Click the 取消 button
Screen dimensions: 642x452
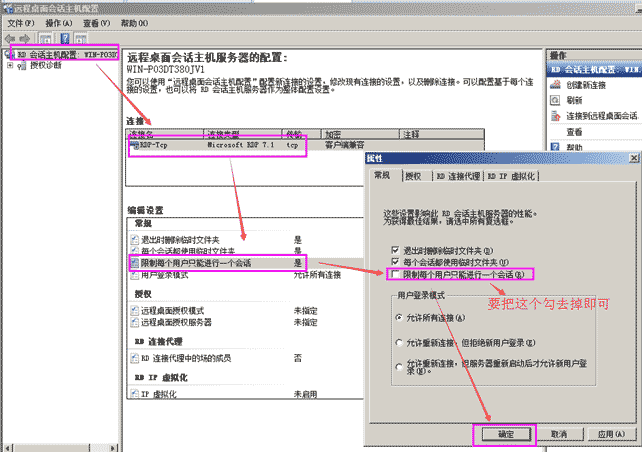559,434
